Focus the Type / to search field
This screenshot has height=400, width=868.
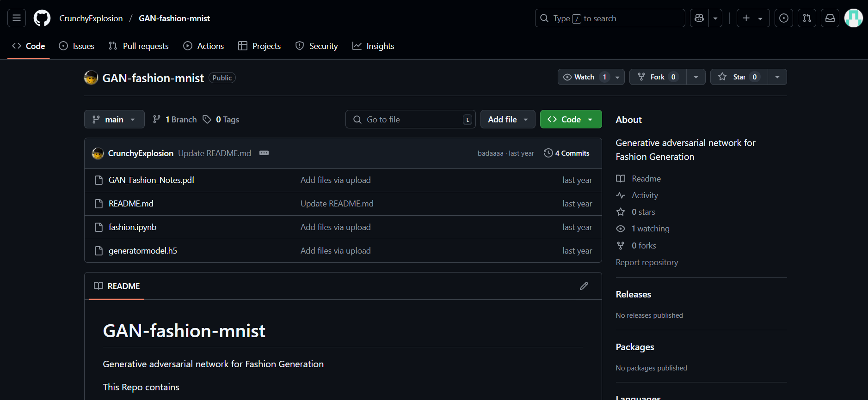coord(610,18)
